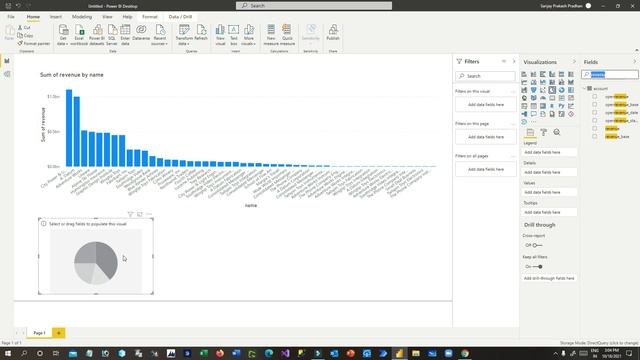Image resolution: width=640 pixels, height=360 pixels.
Task: Add a new page with plus button
Action: tap(58, 333)
